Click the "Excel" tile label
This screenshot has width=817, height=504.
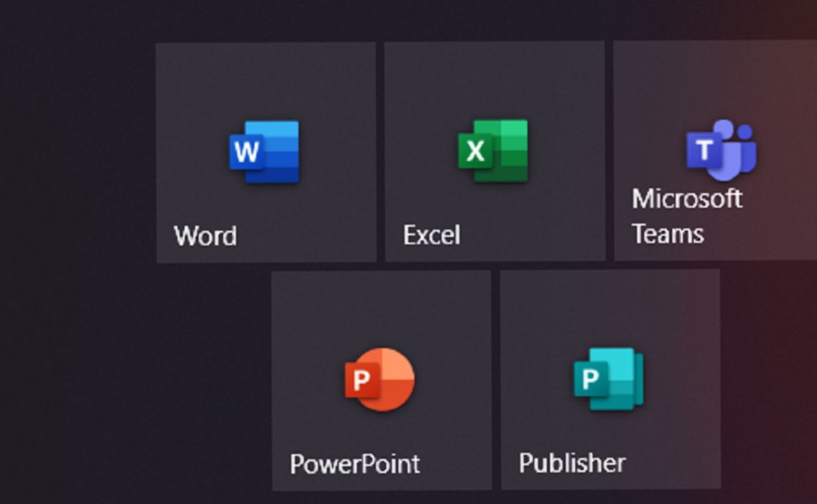432,235
